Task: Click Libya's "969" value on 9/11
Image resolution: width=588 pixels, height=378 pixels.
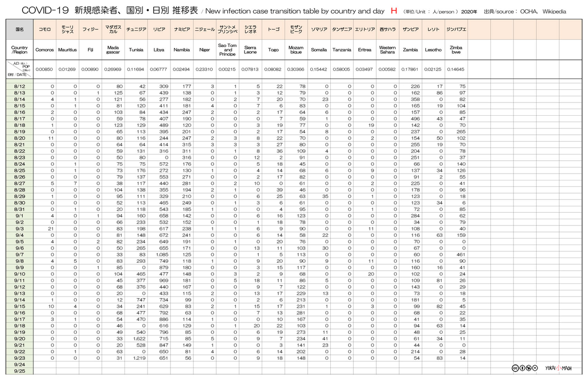Action: coord(163,280)
